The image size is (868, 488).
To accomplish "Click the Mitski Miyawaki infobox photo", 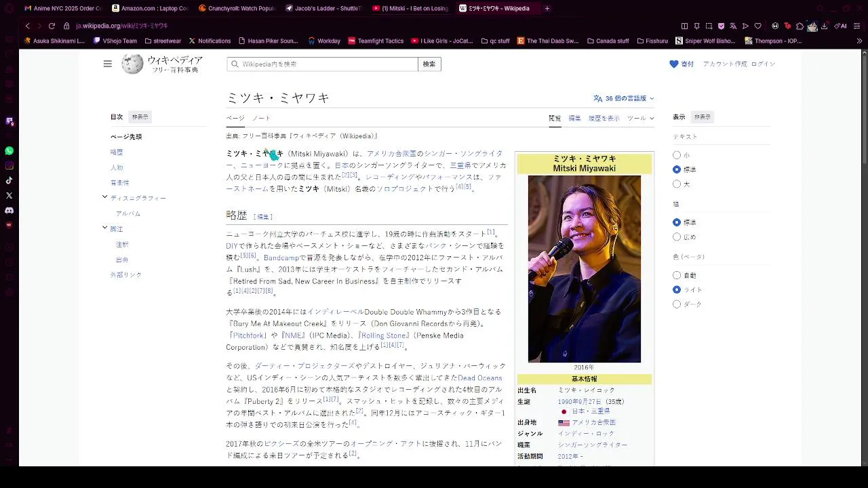I will coord(584,269).
